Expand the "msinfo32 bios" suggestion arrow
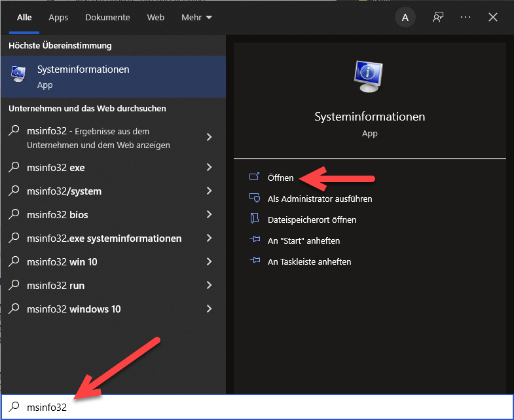Viewport: 514px width, 420px height. point(209,215)
